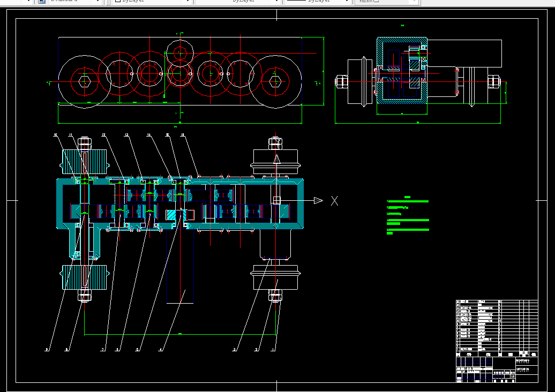Open the lineweight dropdown showing a line sample

(318, 2)
